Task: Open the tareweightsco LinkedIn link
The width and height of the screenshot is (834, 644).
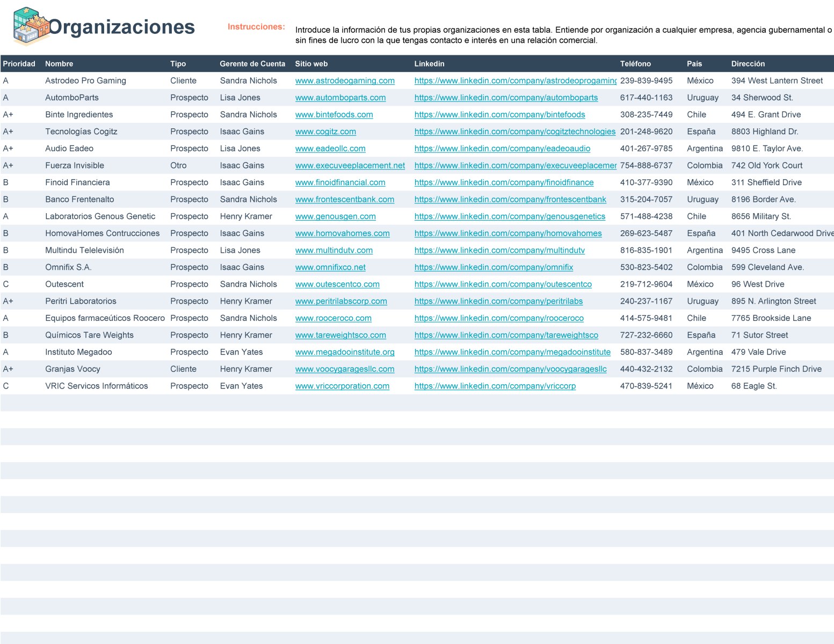Action: [x=506, y=335]
